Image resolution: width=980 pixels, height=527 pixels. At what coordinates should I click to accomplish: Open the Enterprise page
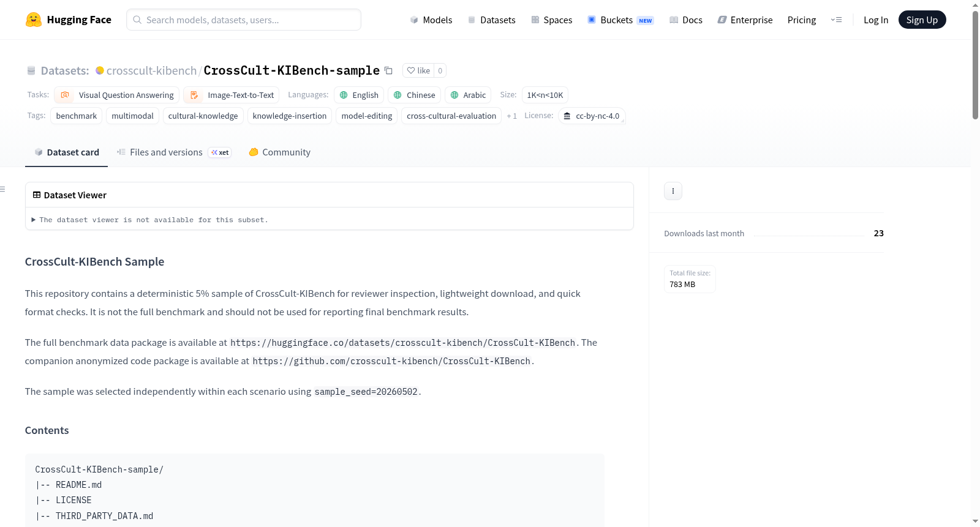pos(745,20)
